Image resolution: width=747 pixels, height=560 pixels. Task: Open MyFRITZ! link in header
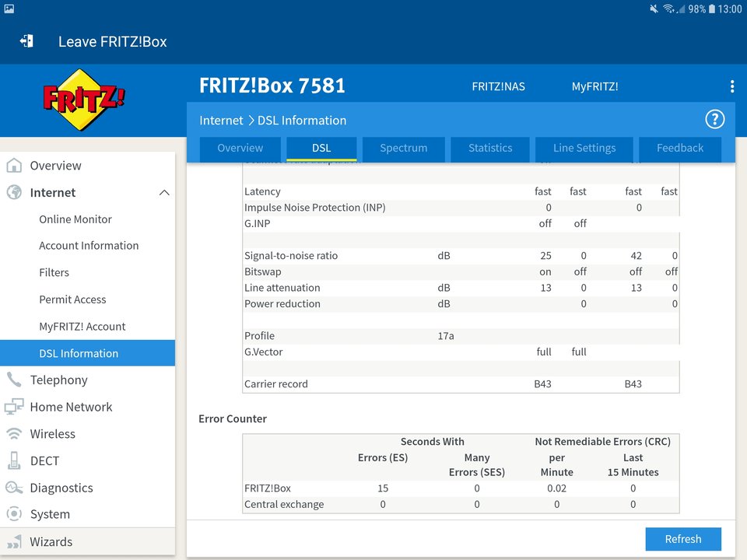click(595, 86)
